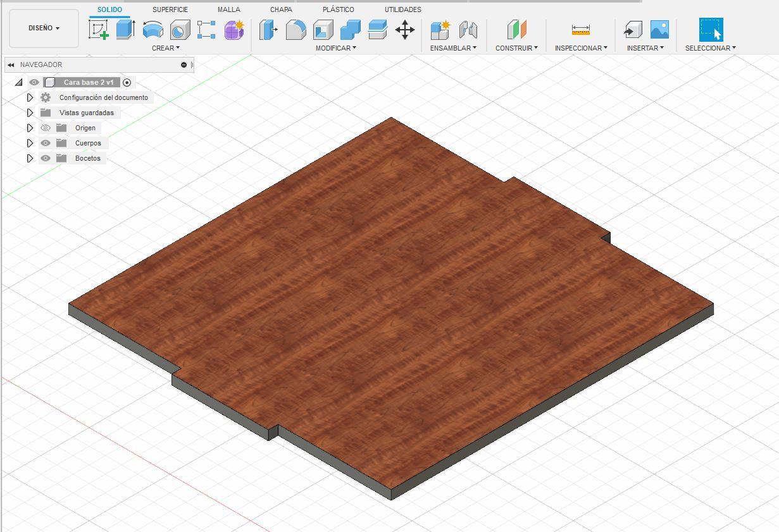This screenshot has height=532, width=779.
Task: Select the Bocetos tree label
Action: tap(87, 158)
